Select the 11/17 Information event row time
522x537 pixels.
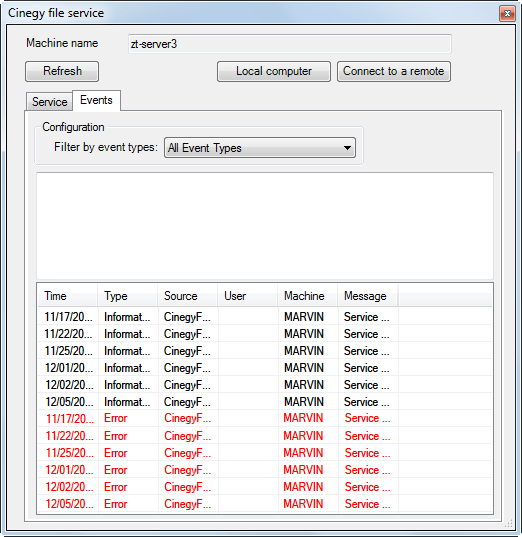(69, 317)
